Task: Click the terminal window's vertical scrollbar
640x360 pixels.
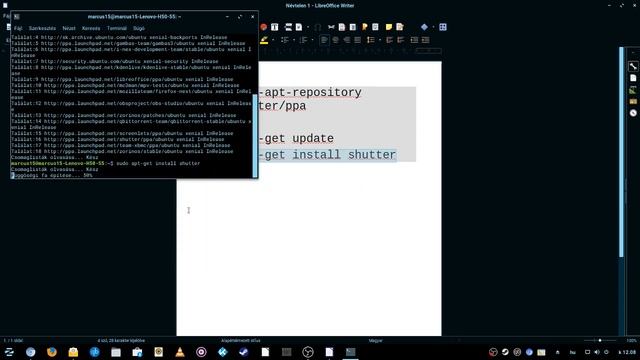Action: [255, 136]
